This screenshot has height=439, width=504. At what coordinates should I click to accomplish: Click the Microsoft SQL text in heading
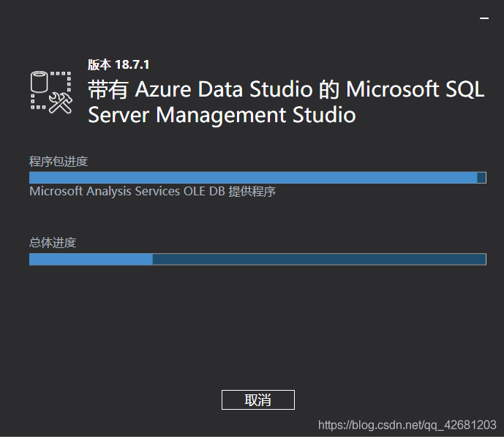click(x=414, y=90)
